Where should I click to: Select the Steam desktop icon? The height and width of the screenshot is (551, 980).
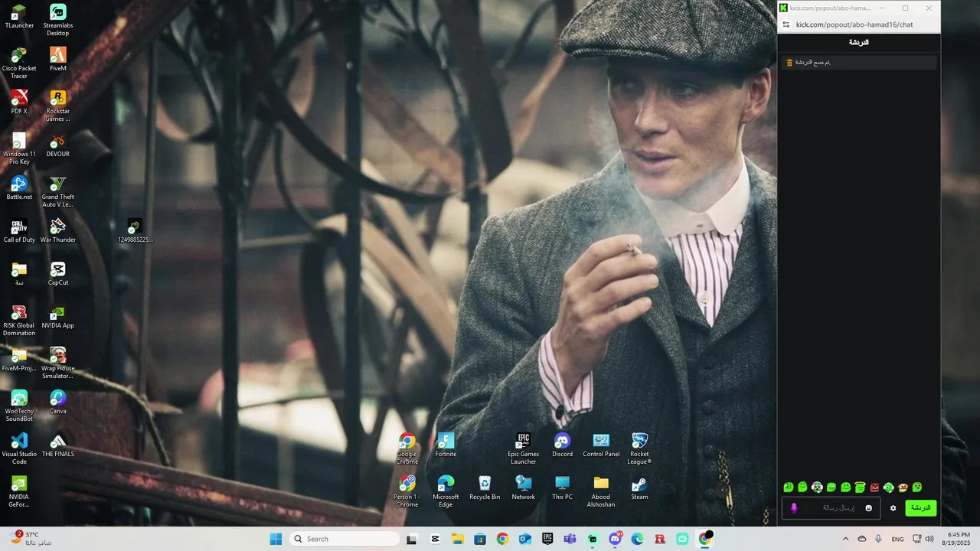pos(640,488)
